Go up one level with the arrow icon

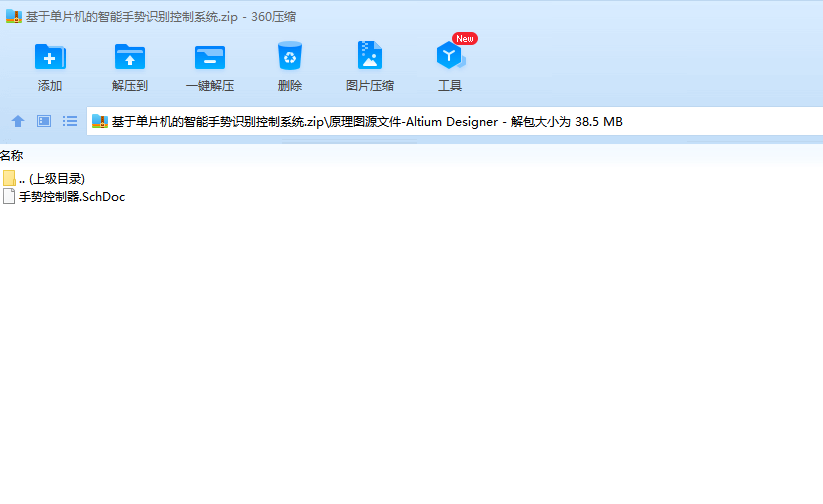click(18, 121)
